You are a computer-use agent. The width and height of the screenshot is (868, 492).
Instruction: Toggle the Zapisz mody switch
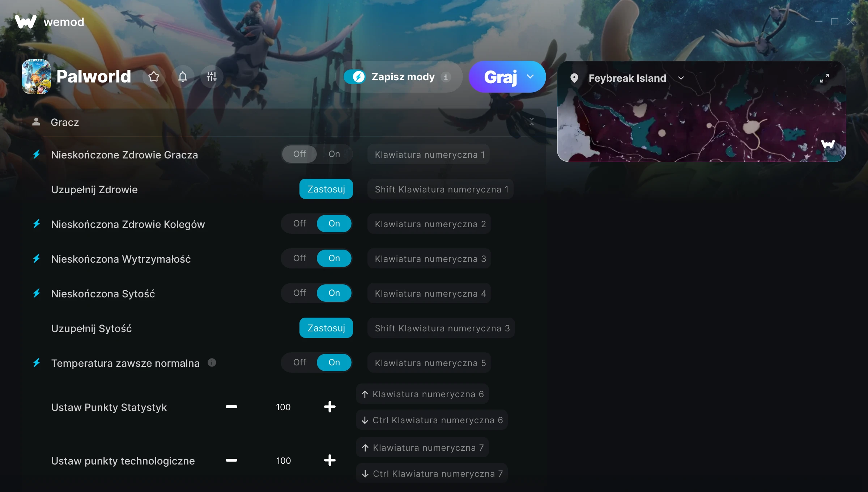pyautogui.click(x=354, y=77)
